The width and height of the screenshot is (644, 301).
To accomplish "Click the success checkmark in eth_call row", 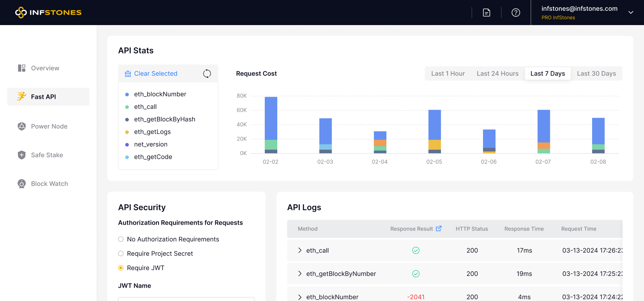I will pos(416,250).
